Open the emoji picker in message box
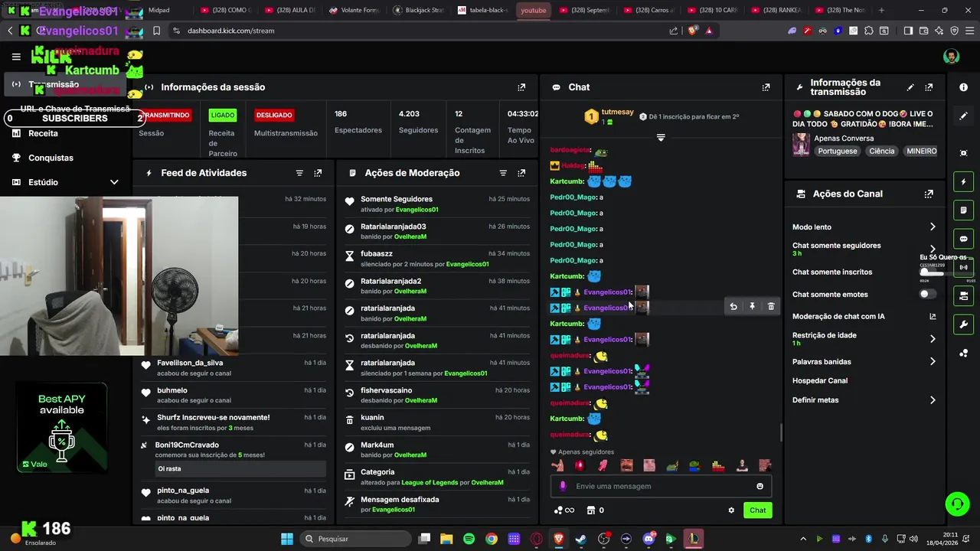Screen dimensions: 980x551 click(759, 486)
